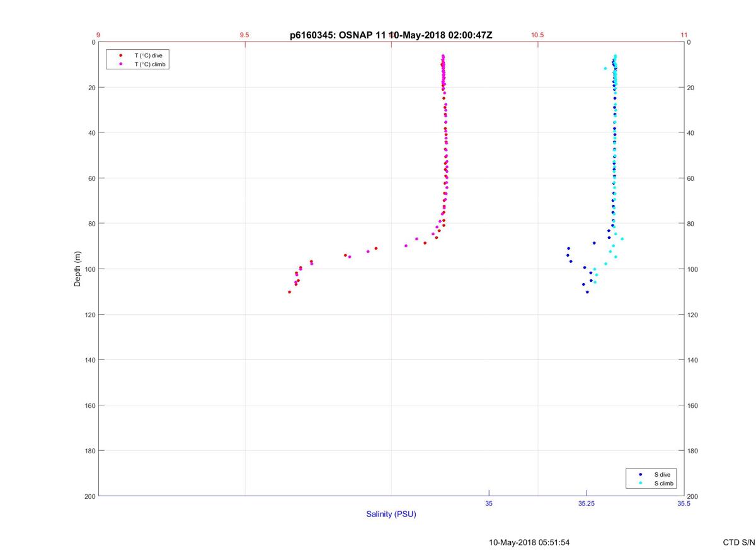This screenshot has width=756, height=558.
Task: Click the 140 tick on right depth axis
Action: [x=693, y=360]
